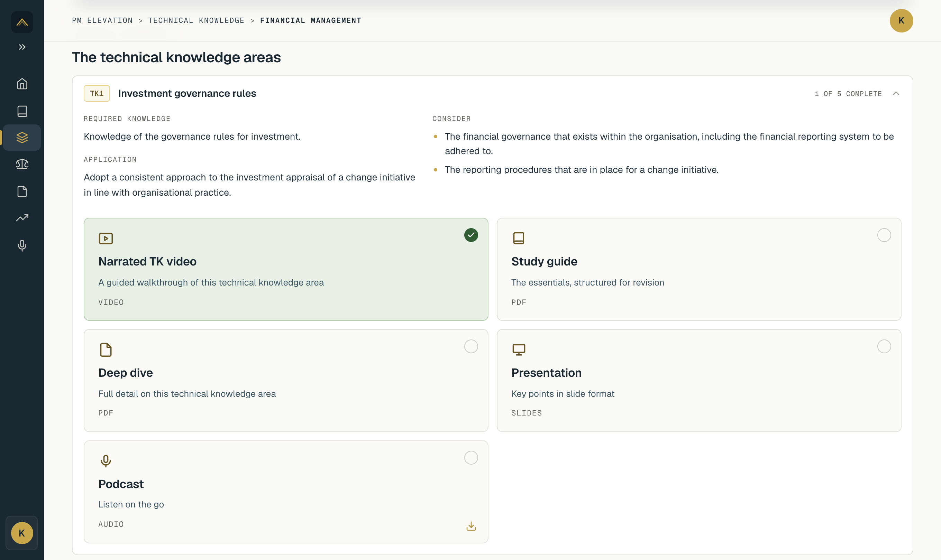Mark Study guide as complete

click(x=884, y=235)
